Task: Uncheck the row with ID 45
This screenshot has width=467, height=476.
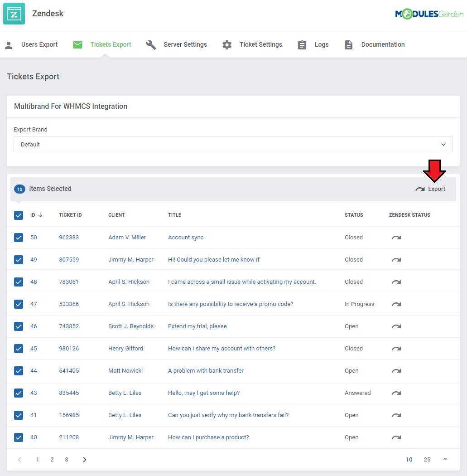Action: (19, 349)
